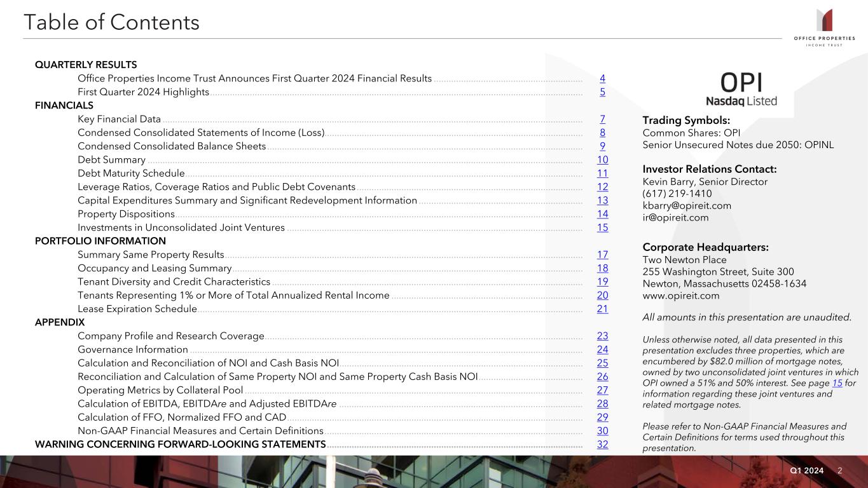This screenshot has width=868, height=488.
Task: Go to Calculation of FFO page 29
Action: [x=602, y=417]
